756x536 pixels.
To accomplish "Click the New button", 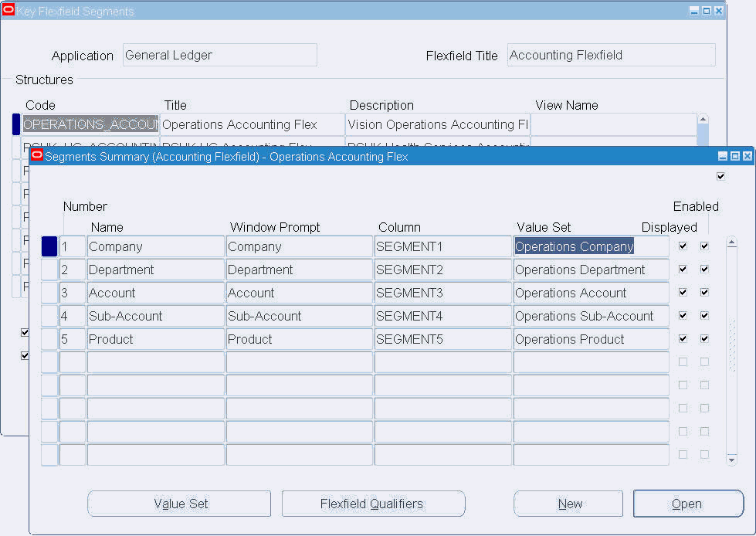I will tap(568, 504).
